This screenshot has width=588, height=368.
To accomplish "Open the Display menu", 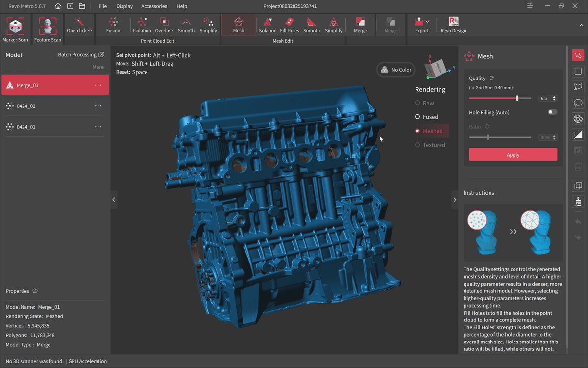I will point(124,6).
